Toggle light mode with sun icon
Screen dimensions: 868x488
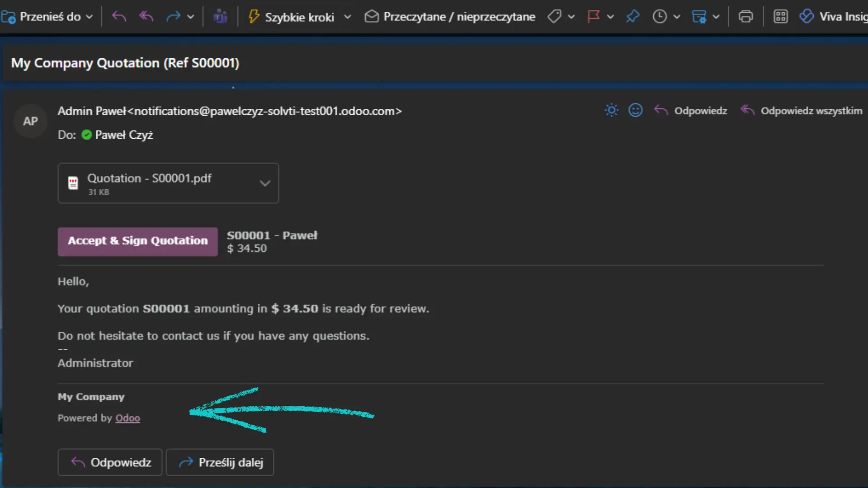611,110
